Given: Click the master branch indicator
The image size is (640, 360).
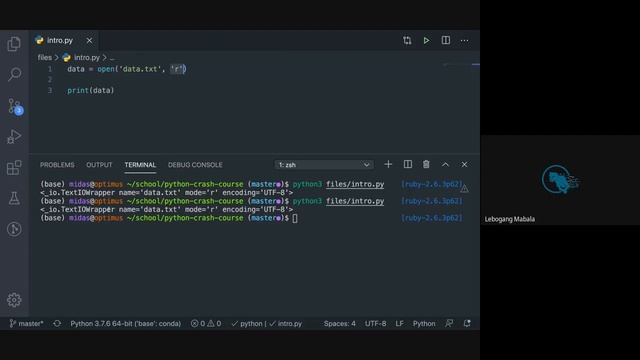Looking at the screenshot, I should (26, 323).
